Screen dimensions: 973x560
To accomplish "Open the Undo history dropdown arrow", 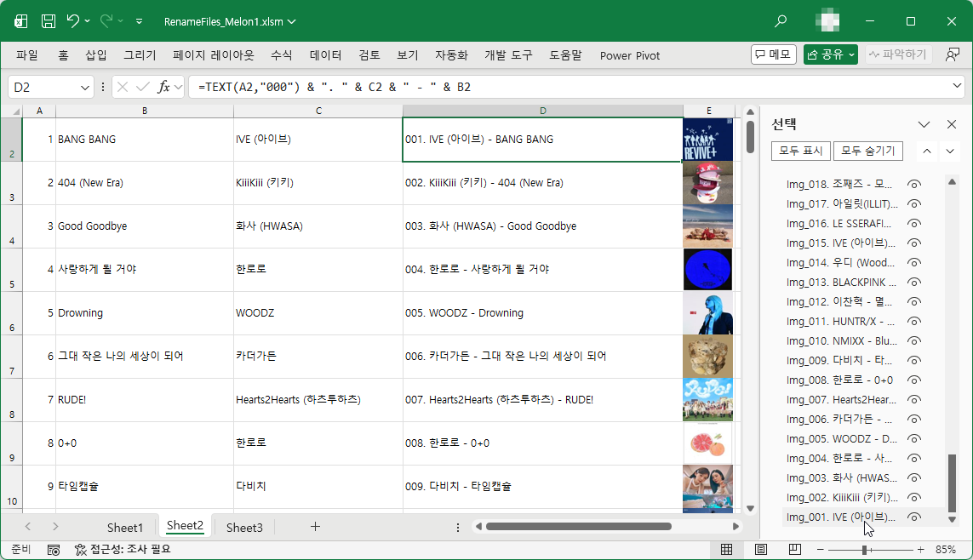I will point(87,21).
